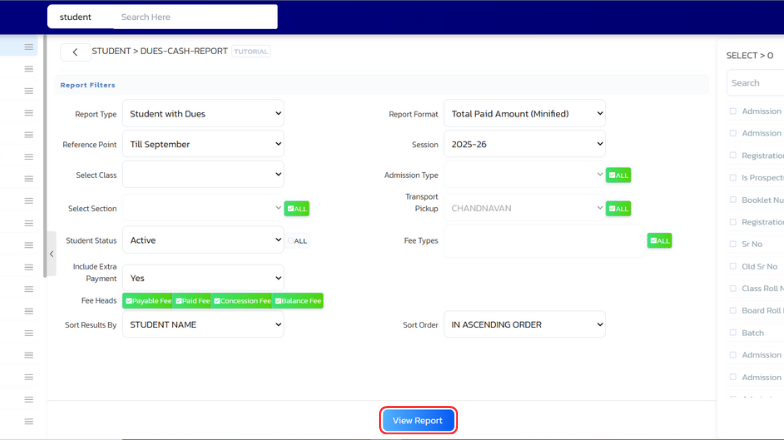Toggle the Payable Fee head checkbox

pos(148,301)
